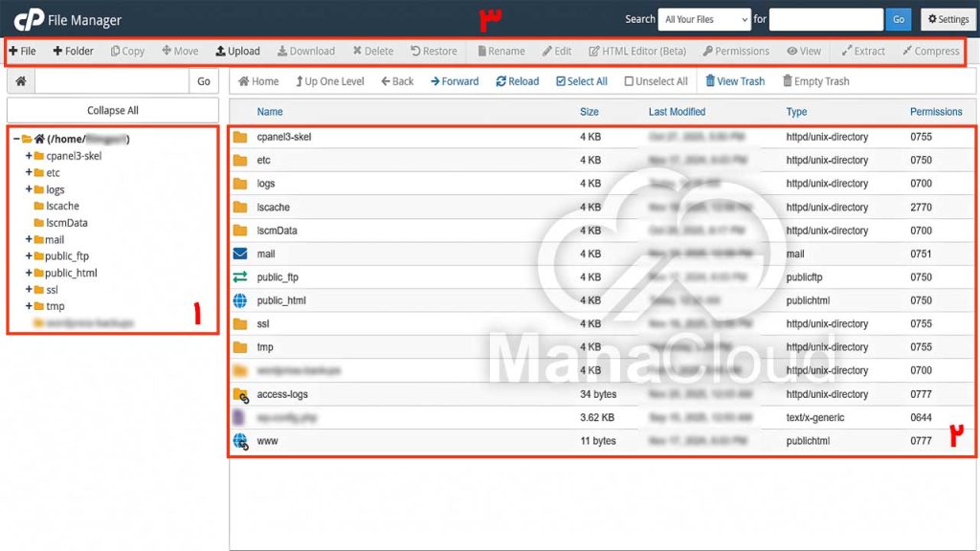Collapse the /home root tree node
Image resolution: width=980 pixels, height=551 pixels.
(16, 139)
